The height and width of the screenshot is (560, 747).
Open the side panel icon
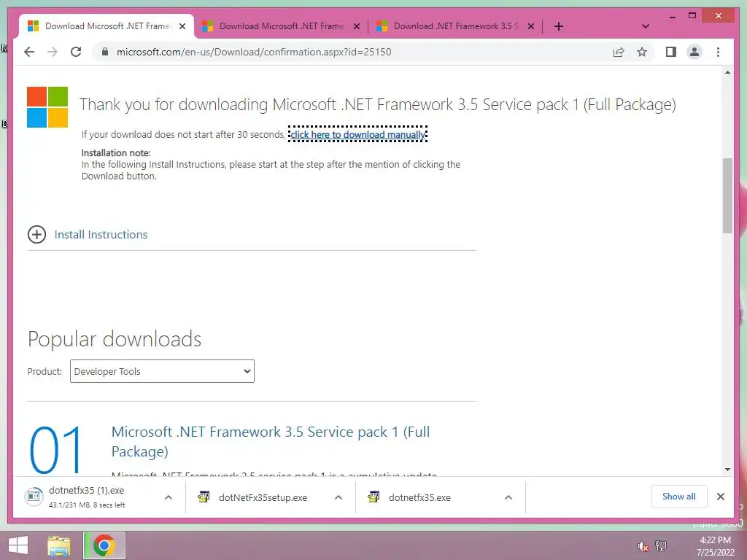671,52
